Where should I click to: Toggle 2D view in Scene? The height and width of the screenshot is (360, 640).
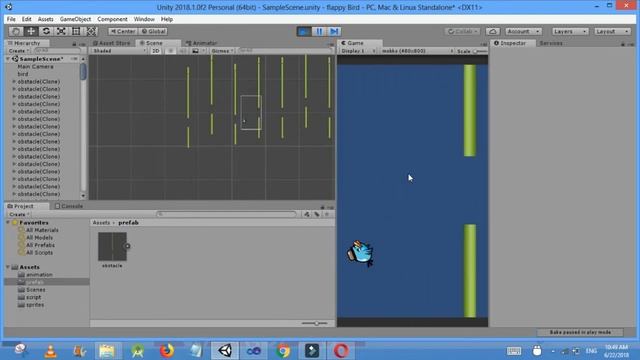(156, 51)
